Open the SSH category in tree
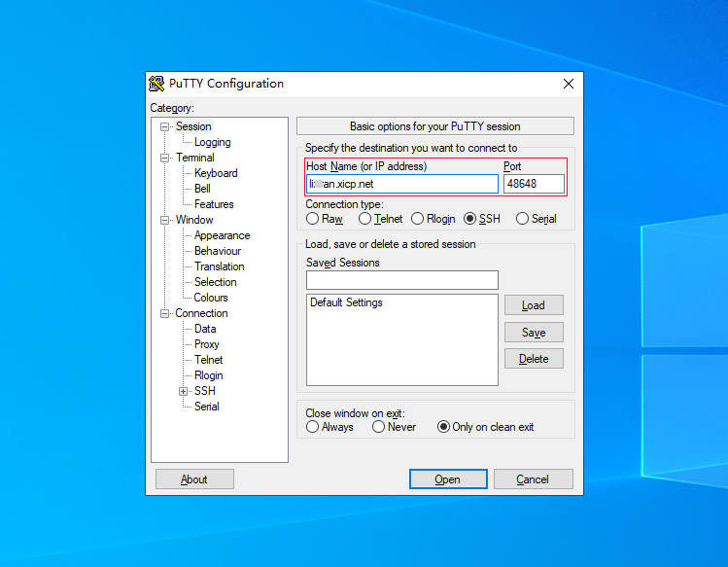This screenshot has width=728, height=567. 205,391
